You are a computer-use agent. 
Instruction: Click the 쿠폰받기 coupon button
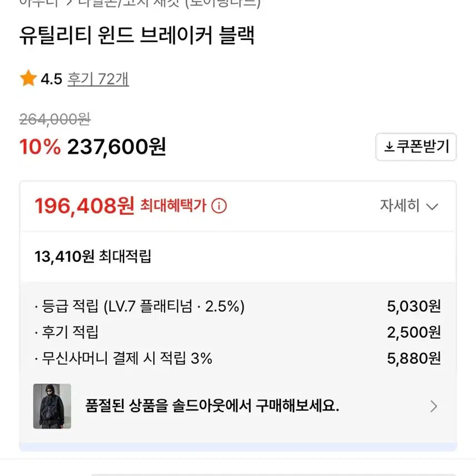(x=416, y=147)
